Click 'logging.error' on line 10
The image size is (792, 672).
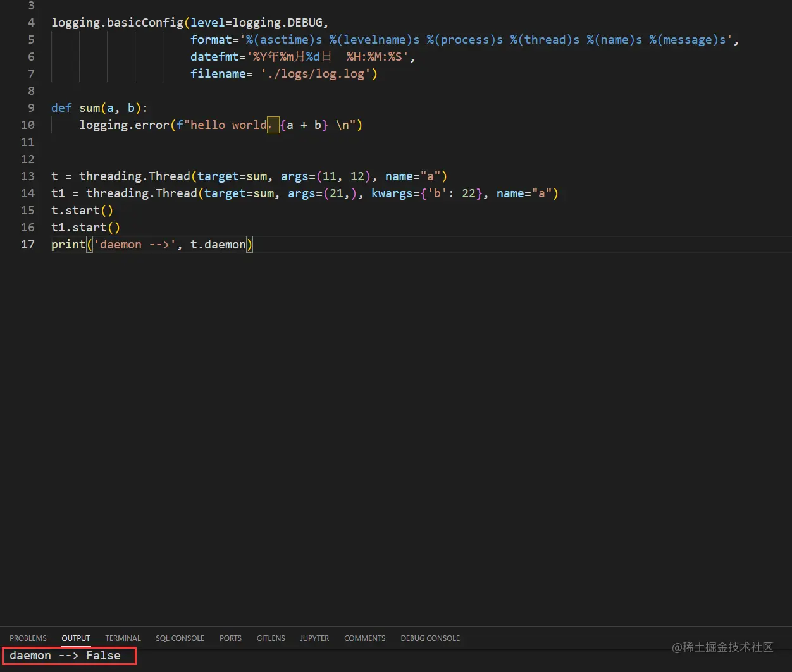(x=124, y=125)
